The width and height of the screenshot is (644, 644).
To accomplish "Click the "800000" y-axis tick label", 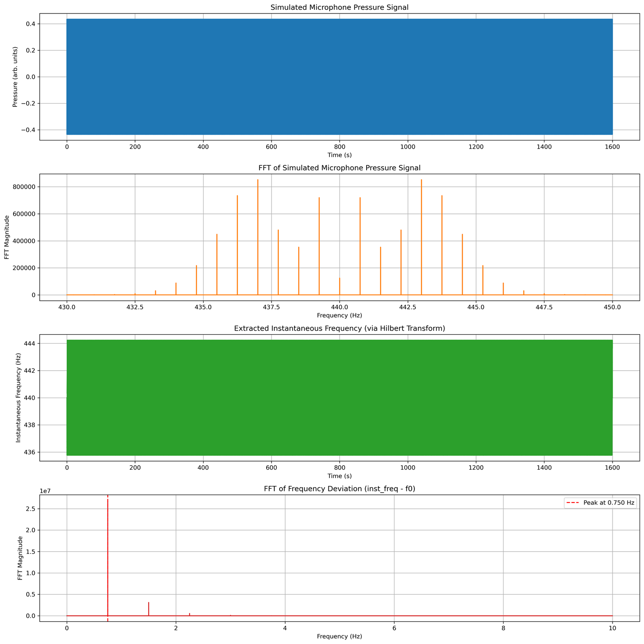I will click(x=25, y=187).
